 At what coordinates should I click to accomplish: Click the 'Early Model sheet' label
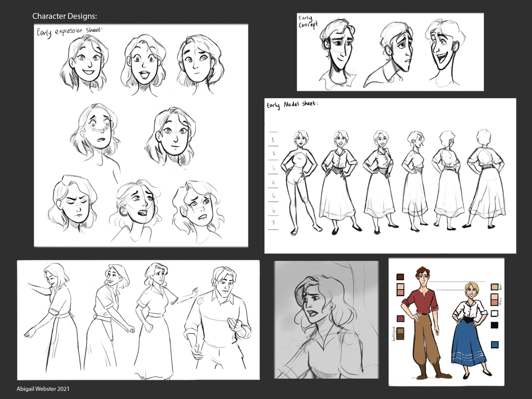(x=292, y=104)
